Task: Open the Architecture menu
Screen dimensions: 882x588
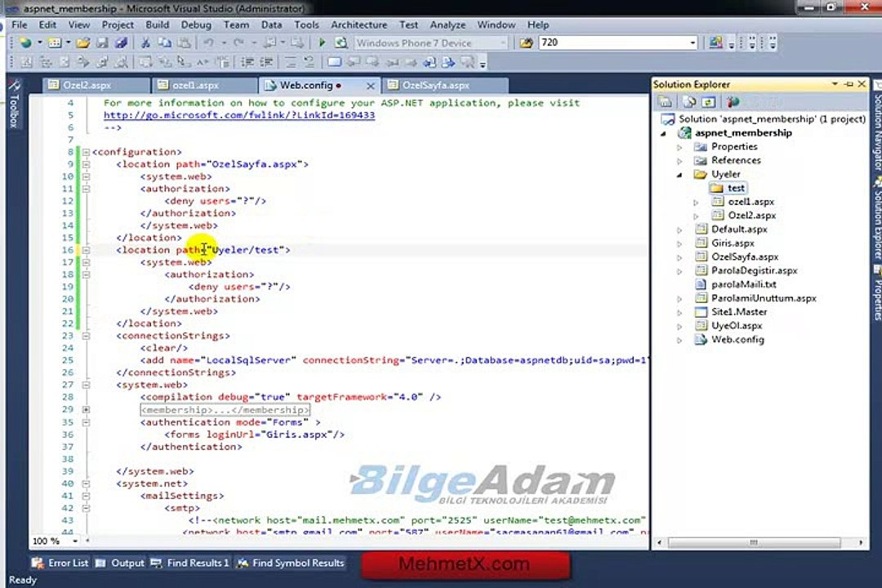Action: [359, 24]
